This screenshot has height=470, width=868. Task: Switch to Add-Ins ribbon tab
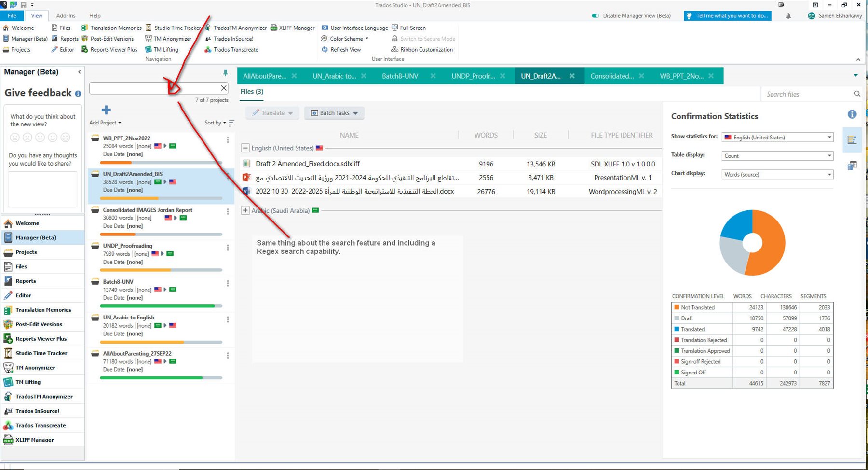point(66,16)
